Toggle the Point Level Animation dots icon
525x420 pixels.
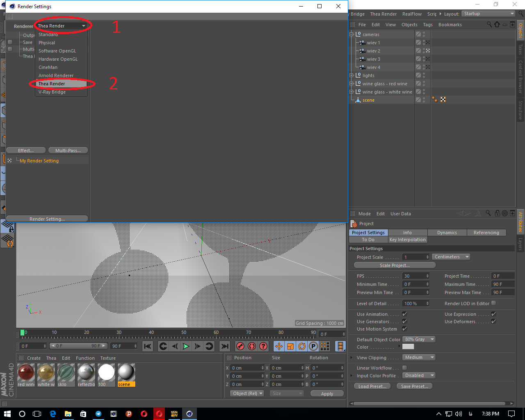pyautogui.click(x=325, y=346)
